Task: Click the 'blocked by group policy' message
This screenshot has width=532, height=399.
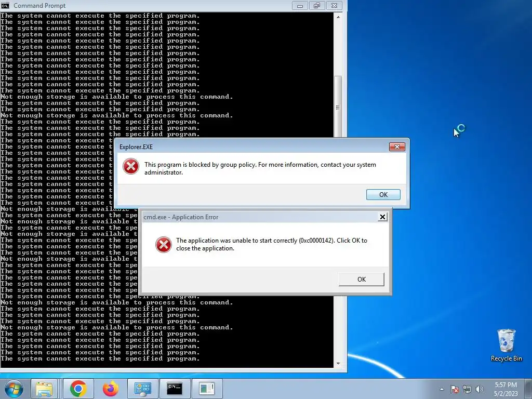Action: 260,168
